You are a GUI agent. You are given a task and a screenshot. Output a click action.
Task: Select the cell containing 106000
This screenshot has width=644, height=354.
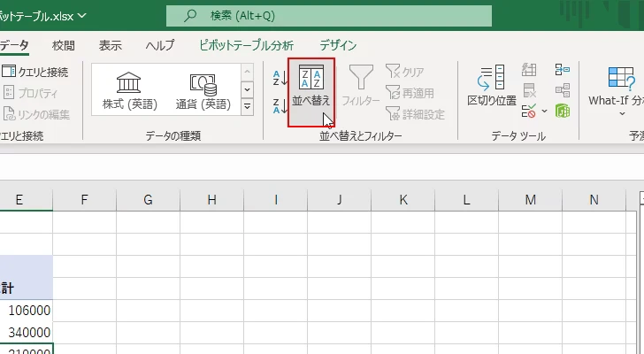27,311
